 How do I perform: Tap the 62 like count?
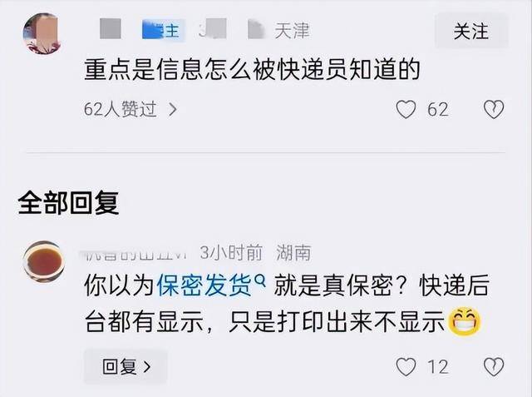[438, 110]
